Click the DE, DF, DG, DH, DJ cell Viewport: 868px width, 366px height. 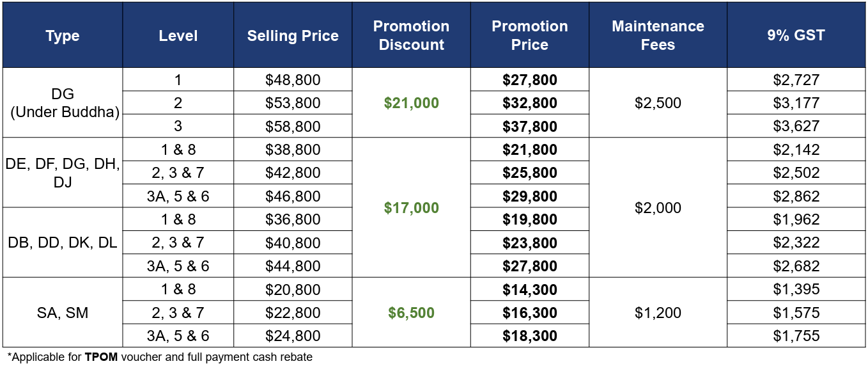click(x=63, y=173)
